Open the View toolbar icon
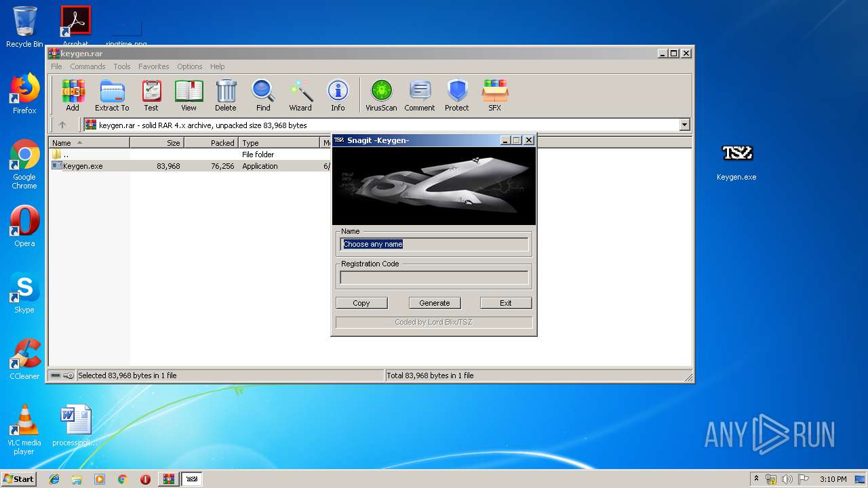 coord(189,95)
